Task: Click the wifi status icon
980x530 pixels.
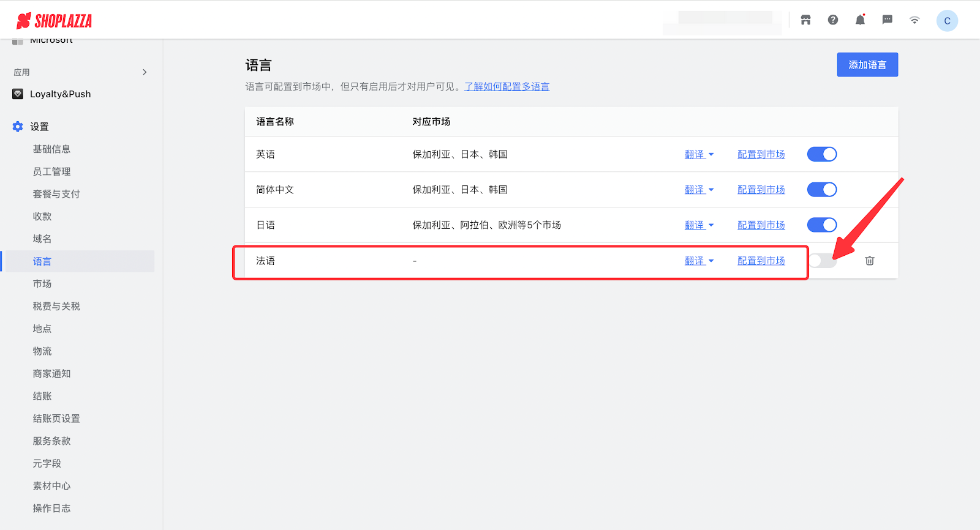Action: click(914, 20)
